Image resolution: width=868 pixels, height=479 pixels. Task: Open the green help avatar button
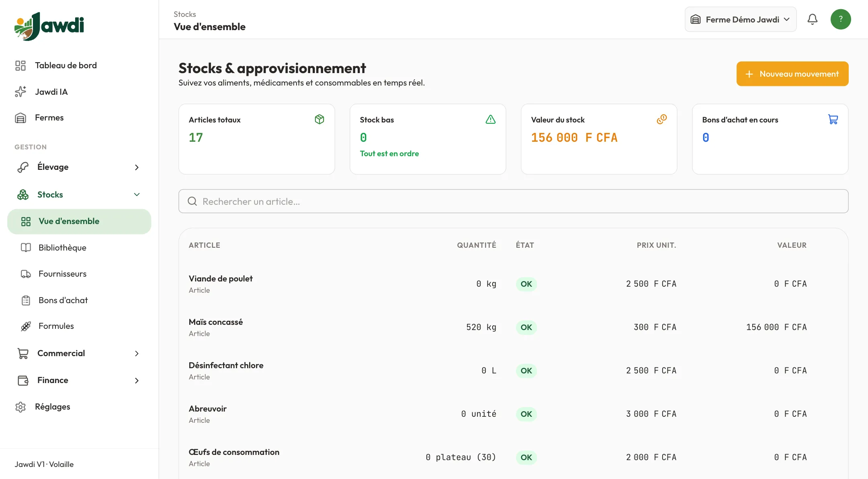coord(841,19)
